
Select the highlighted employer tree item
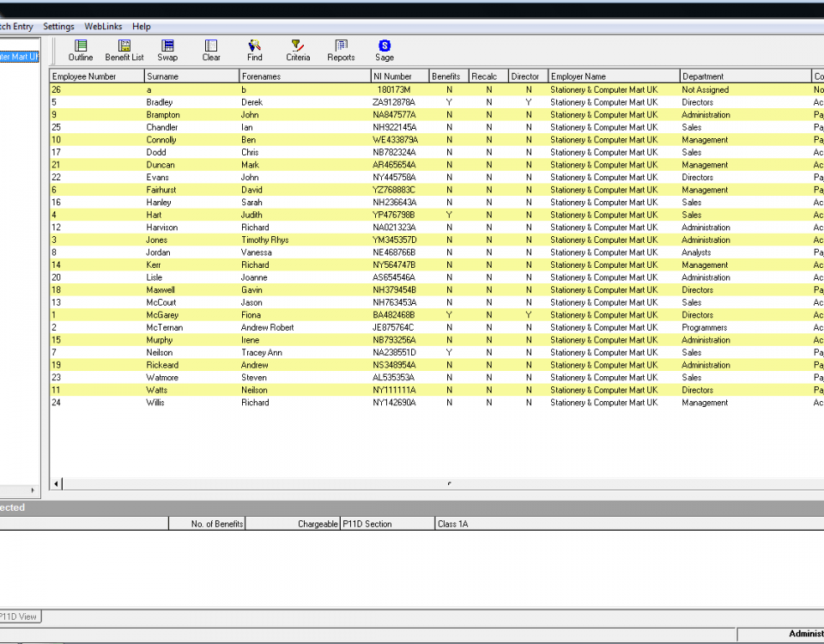click(20, 57)
